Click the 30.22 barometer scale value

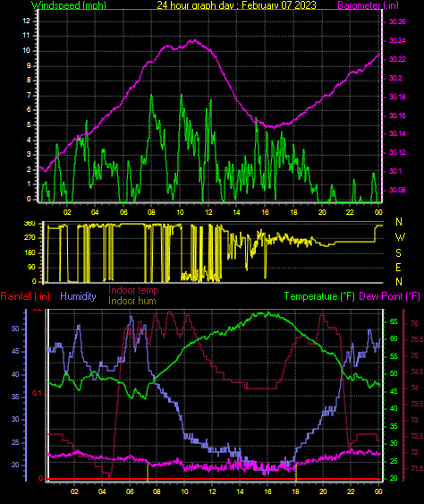tap(397, 59)
